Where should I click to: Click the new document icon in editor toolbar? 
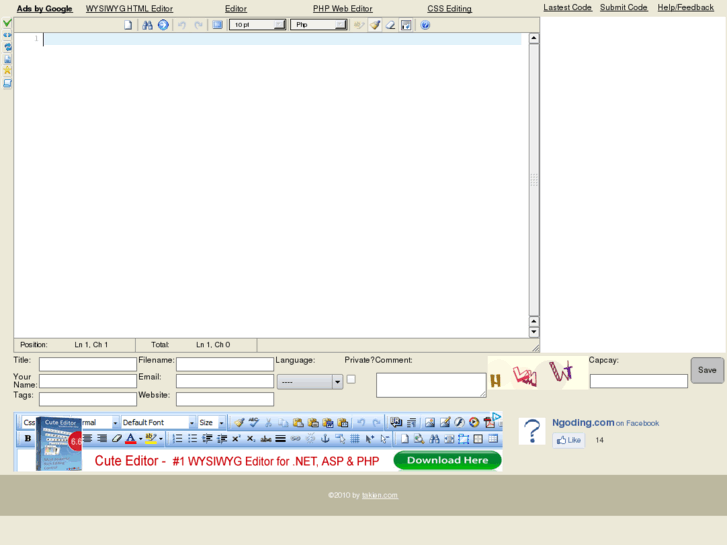click(128, 25)
